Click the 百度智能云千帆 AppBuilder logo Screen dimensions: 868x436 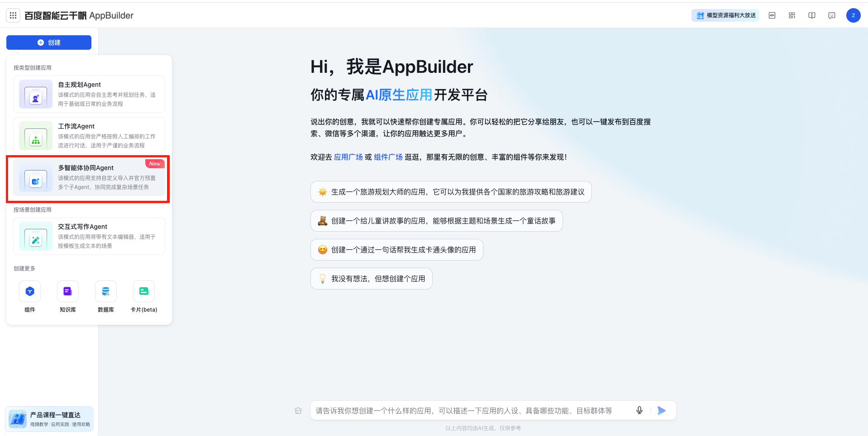pos(79,15)
